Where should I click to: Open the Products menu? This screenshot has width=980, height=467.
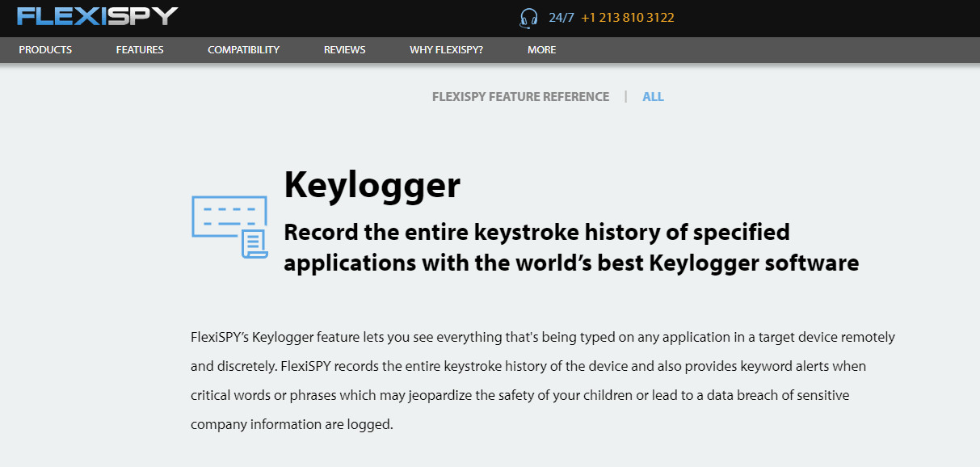(45, 49)
